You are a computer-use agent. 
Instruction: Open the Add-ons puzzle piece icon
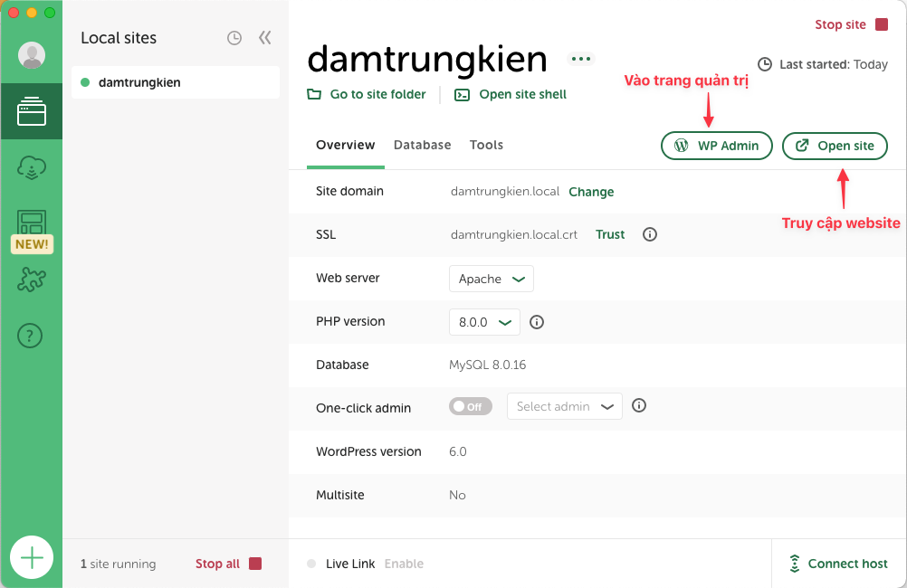(32, 280)
